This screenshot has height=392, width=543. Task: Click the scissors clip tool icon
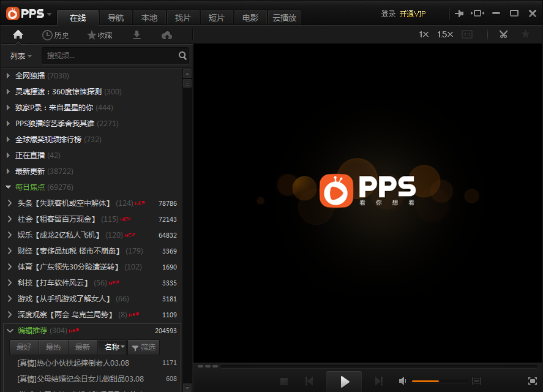point(503,34)
